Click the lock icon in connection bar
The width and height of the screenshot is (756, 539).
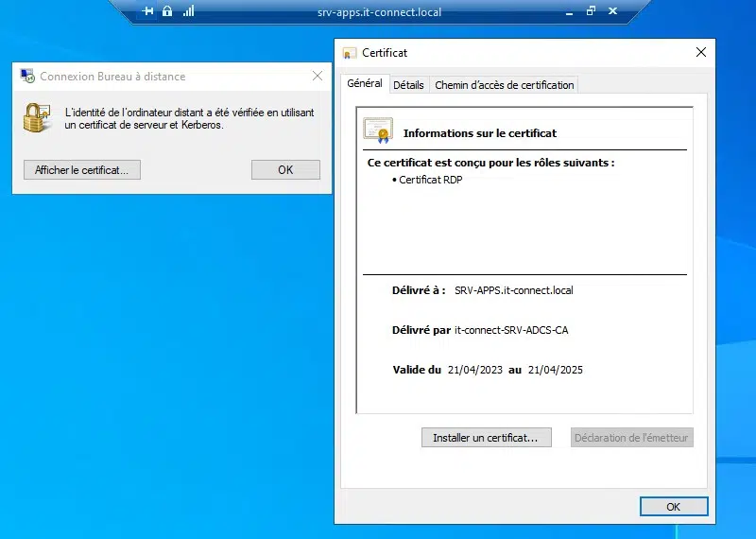[167, 10]
